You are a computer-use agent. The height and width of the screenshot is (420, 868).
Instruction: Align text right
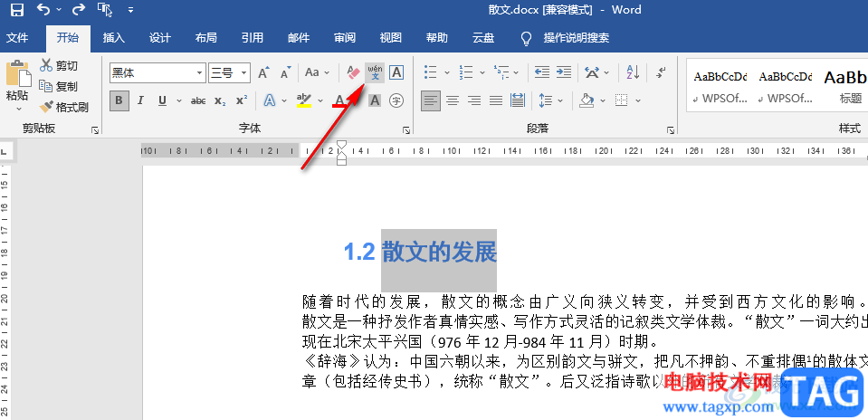click(x=474, y=100)
